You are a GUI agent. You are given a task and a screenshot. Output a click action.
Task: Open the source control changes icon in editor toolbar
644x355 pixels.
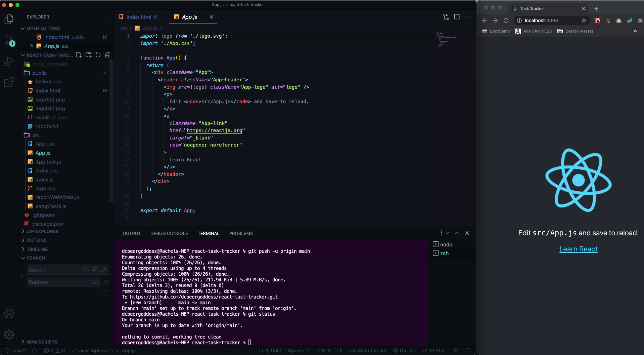(446, 17)
